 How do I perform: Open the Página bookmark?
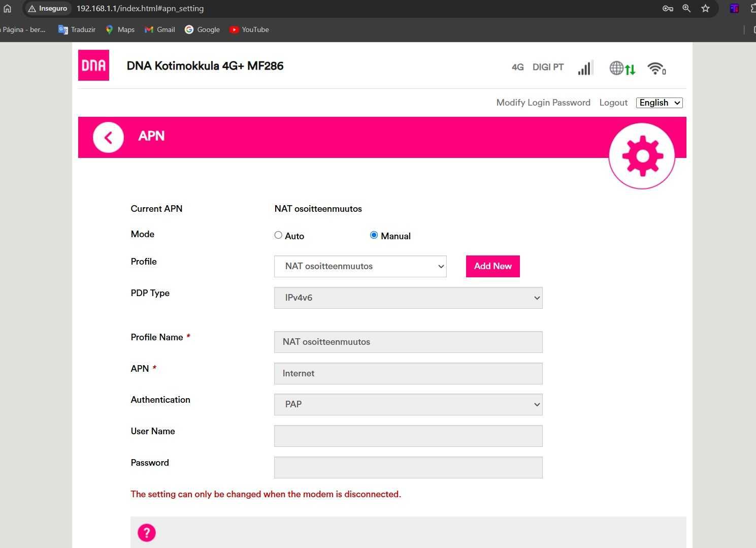coord(23,29)
